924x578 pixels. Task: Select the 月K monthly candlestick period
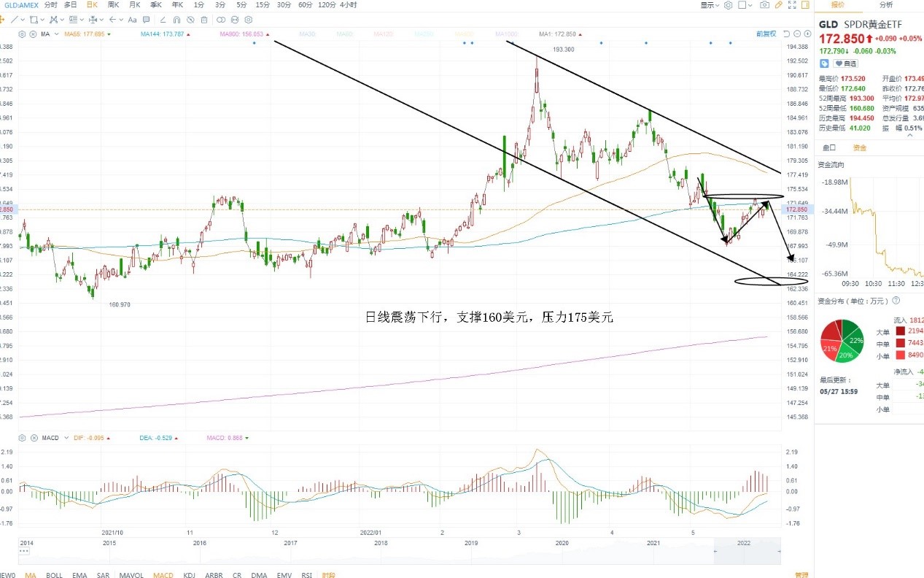coord(134,4)
